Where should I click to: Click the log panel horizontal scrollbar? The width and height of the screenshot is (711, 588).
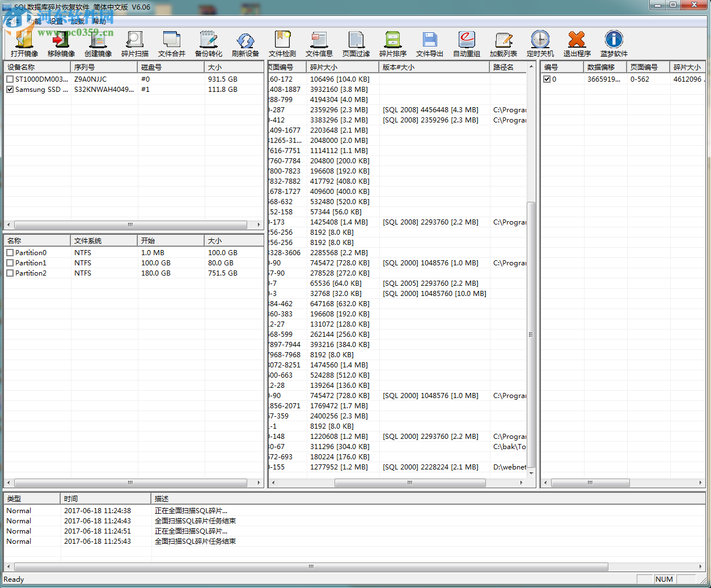[x=311, y=566]
